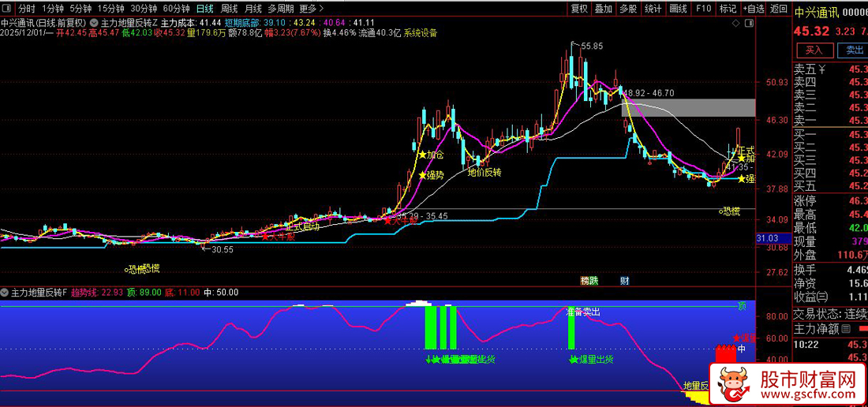This screenshot has height=407, width=868.
Task: Click the 榜跌 marker under chart
Action: pyautogui.click(x=589, y=280)
